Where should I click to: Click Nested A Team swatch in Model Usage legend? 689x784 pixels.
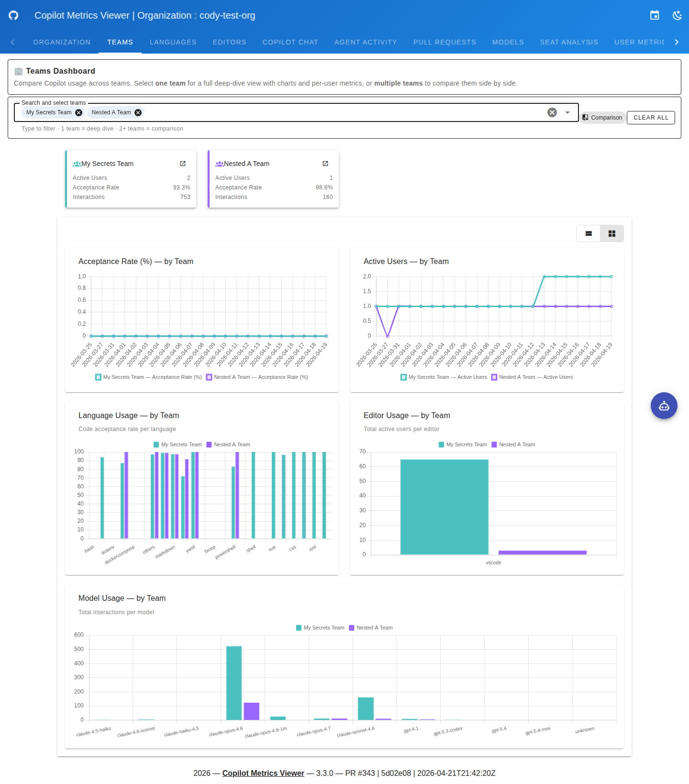tap(352, 628)
